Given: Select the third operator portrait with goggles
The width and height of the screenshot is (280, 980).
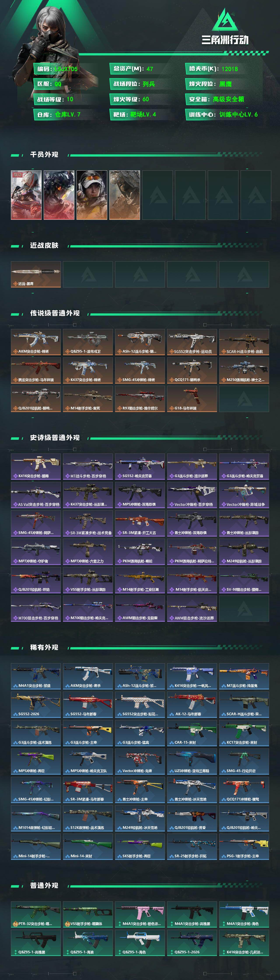Looking at the screenshot, I should (x=92, y=195).
